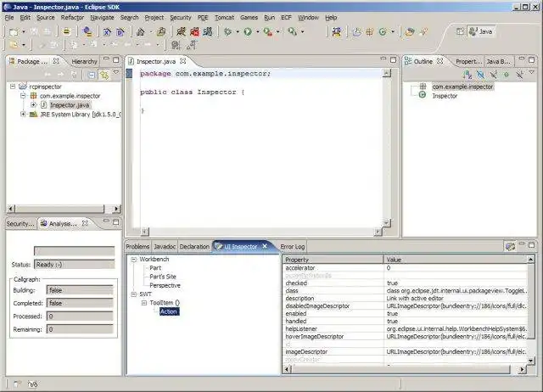Toggle Hide Local Types in Outline toolbar
543x392 pixels.
pos(519,74)
